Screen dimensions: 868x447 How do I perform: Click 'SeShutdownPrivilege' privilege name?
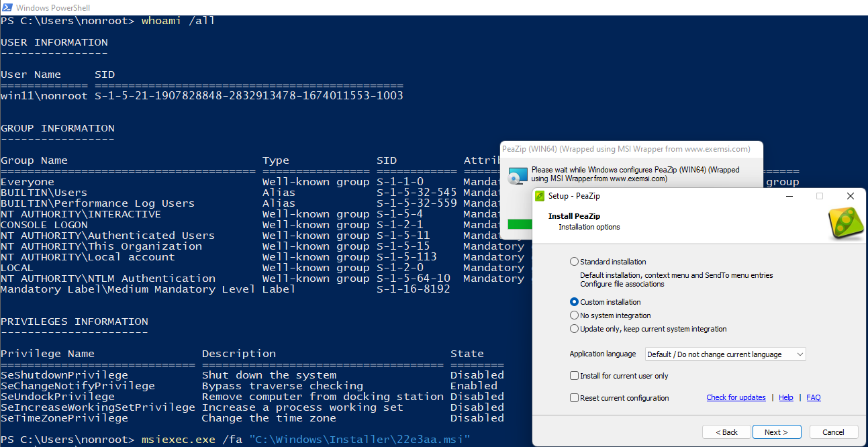click(64, 375)
